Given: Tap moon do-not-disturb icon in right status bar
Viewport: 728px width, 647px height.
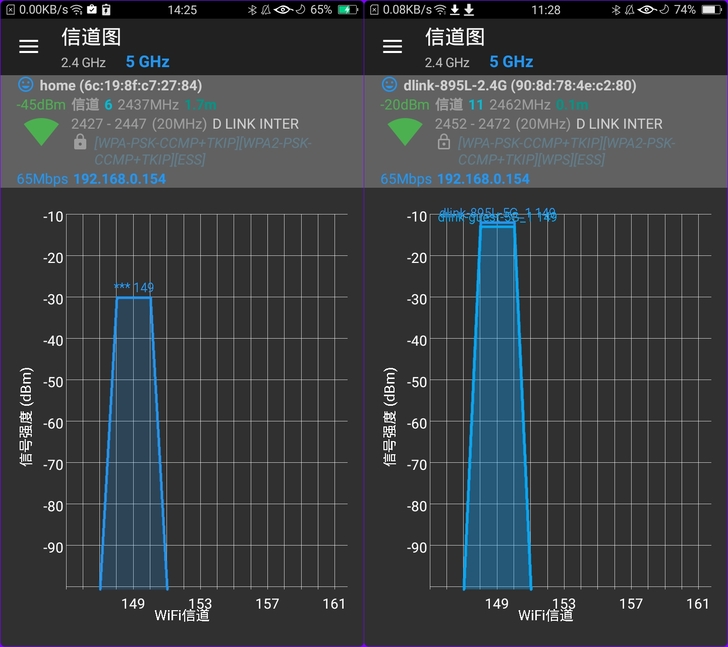Looking at the screenshot, I should tap(664, 10).
